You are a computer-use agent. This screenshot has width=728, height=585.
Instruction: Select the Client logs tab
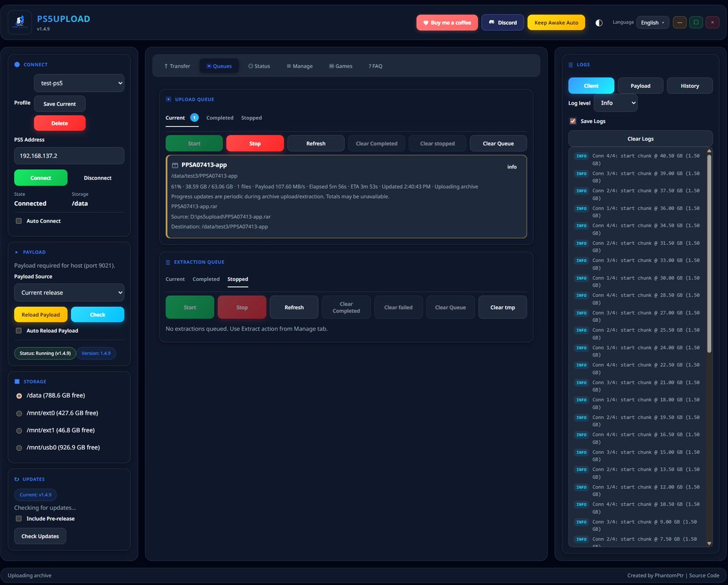point(591,85)
